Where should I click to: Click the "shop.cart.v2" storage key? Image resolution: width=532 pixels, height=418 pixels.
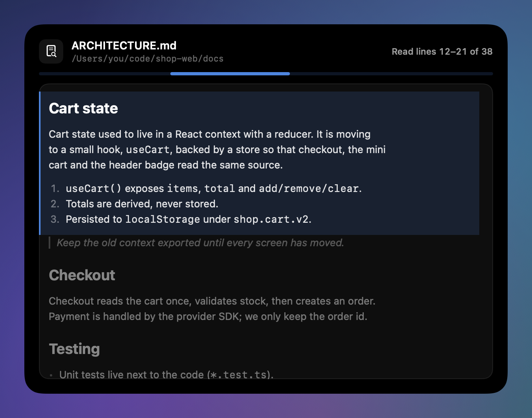(x=271, y=219)
